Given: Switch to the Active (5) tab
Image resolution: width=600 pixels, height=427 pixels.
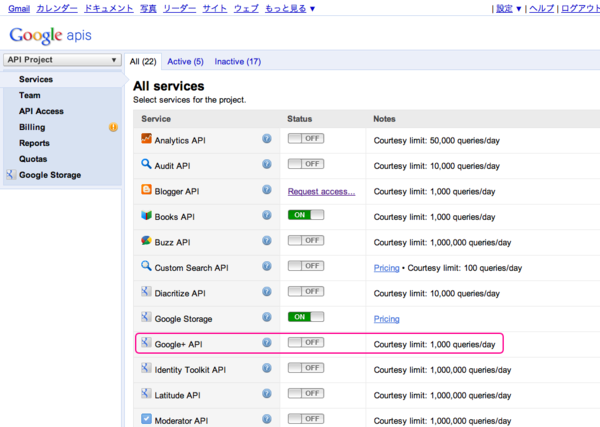Looking at the screenshot, I should (x=185, y=62).
